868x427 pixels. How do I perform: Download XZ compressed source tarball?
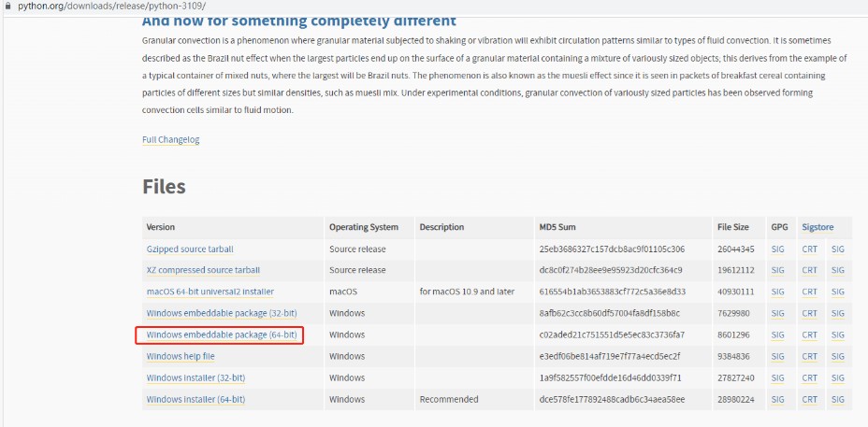click(203, 270)
